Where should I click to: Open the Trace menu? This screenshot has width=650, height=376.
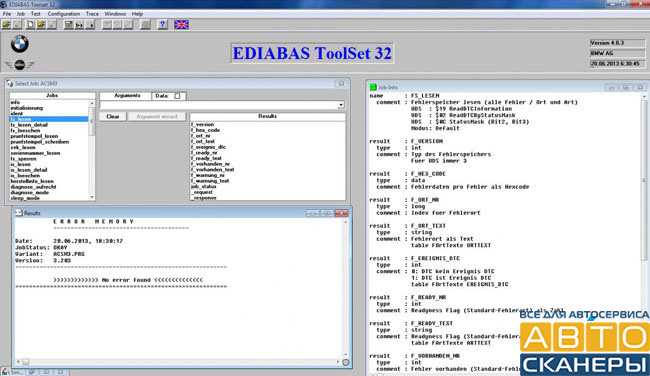click(x=92, y=14)
